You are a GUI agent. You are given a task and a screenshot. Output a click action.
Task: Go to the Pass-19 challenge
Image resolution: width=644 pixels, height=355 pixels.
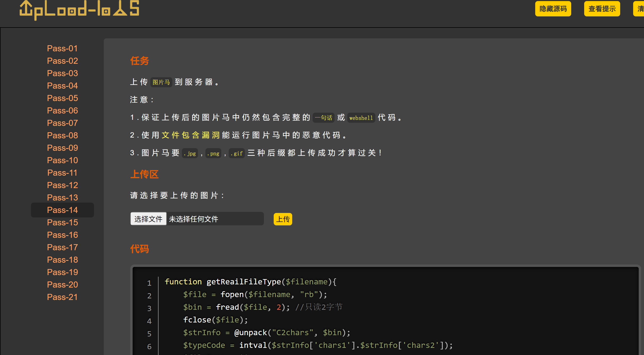[62, 272]
